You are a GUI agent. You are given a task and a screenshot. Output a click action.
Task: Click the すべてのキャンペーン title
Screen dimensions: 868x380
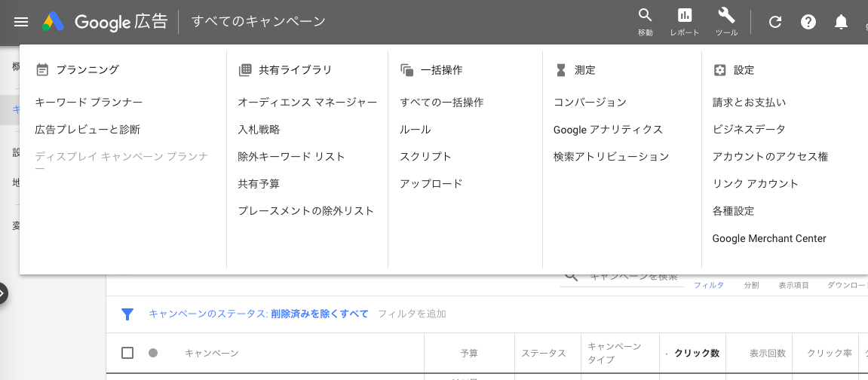point(259,22)
